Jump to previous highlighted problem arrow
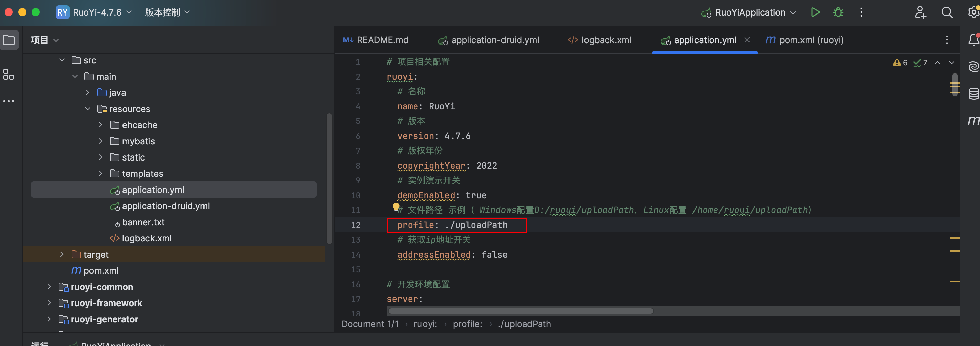 [938, 63]
